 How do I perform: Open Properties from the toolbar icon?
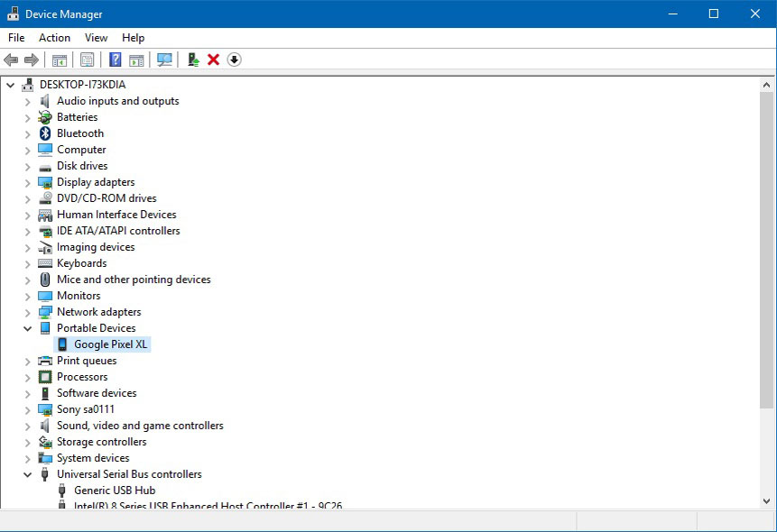coord(88,60)
